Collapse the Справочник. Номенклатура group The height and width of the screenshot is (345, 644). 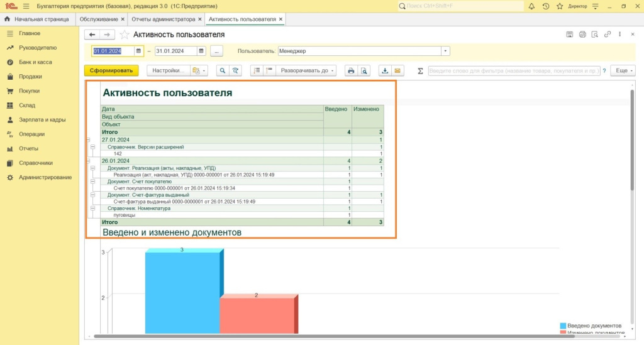92,208
